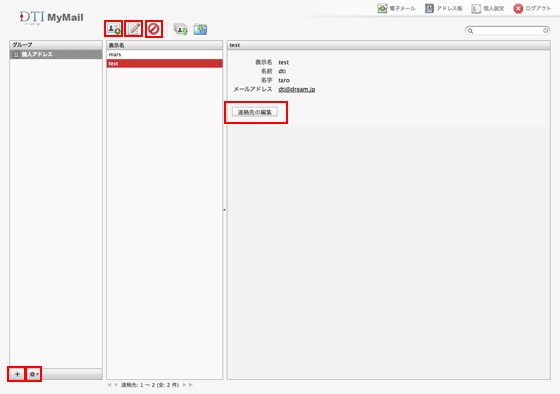
Task: Click the add new contact icon
Action: click(114, 29)
